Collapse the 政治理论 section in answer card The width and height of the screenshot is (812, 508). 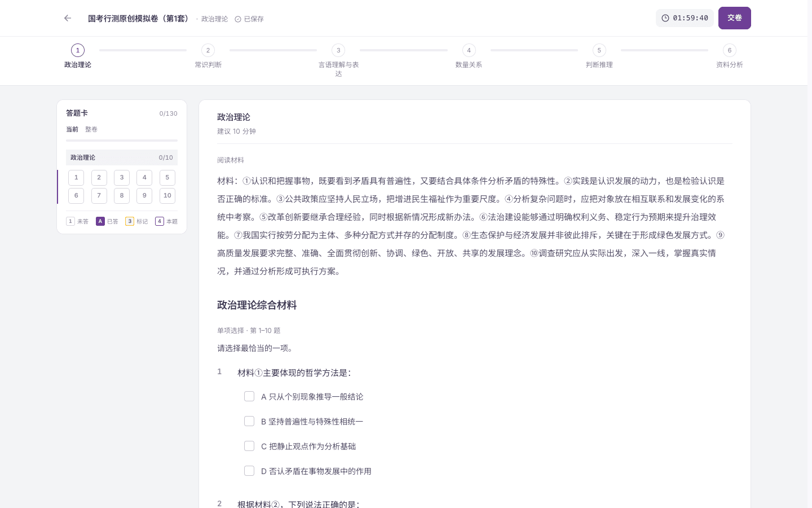tap(122, 157)
